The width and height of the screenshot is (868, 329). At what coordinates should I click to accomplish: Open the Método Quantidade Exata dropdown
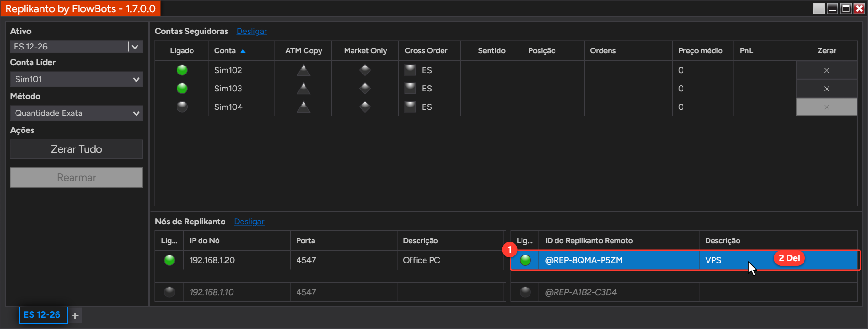(76, 113)
